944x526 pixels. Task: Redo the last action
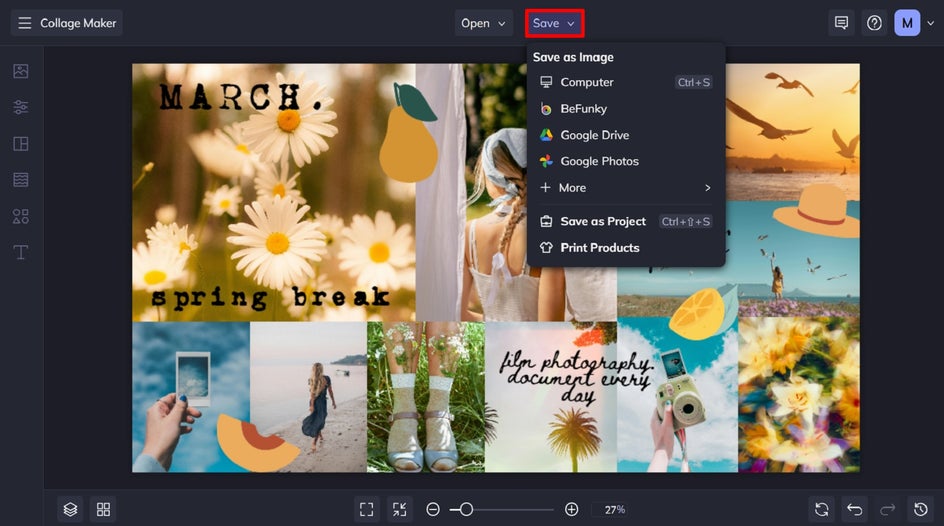pyautogui.click(x=887, y=509)
